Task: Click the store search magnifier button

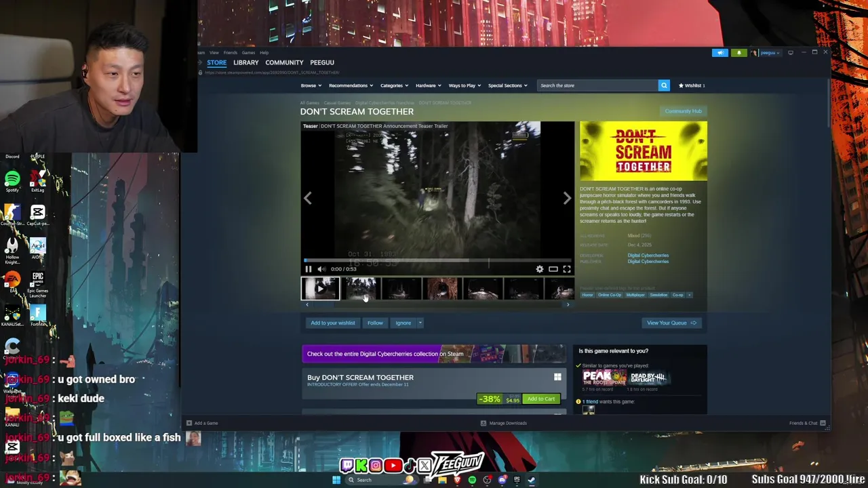Action: click(664, 85)
